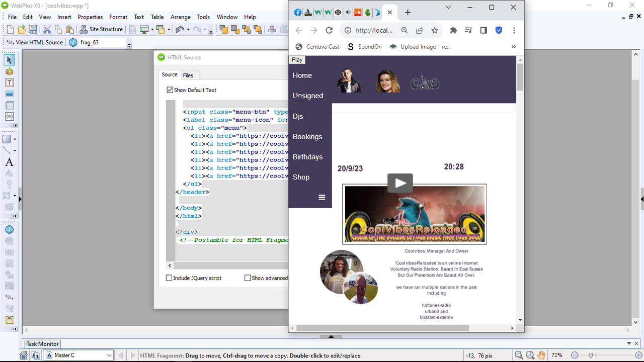Toggle Show advanced checkbox

[x=248, y=278]
